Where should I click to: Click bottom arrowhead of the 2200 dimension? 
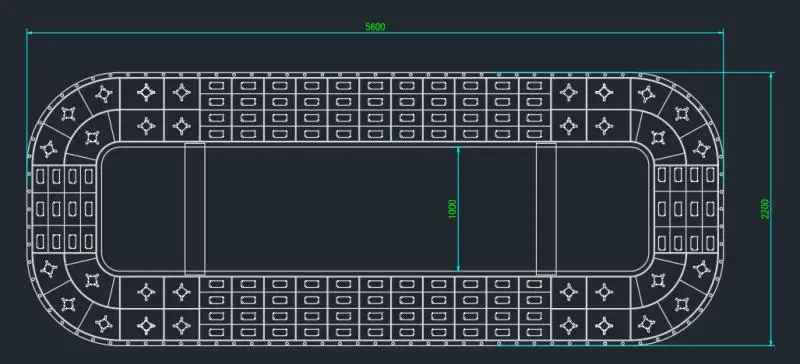click(770, 342)
